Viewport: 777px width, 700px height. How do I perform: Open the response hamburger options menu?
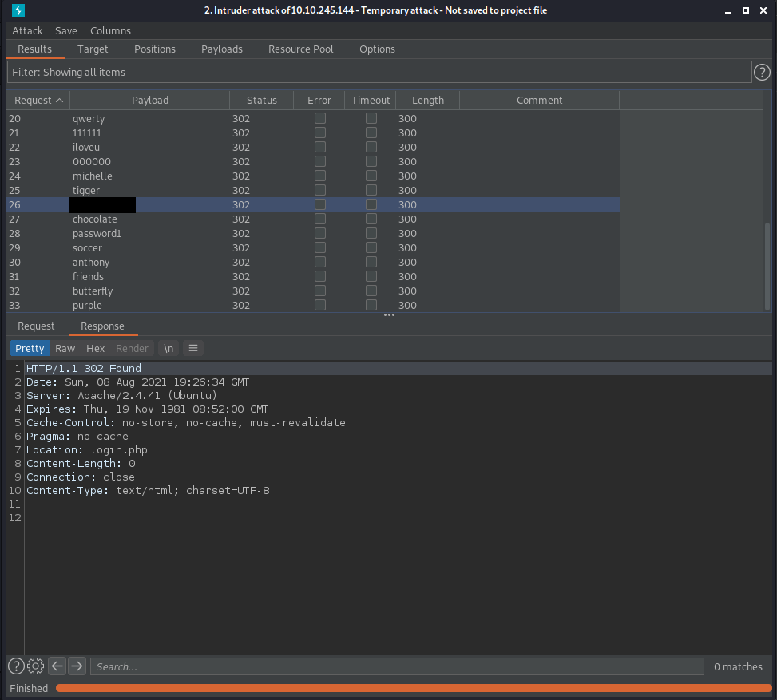[192, 348]
